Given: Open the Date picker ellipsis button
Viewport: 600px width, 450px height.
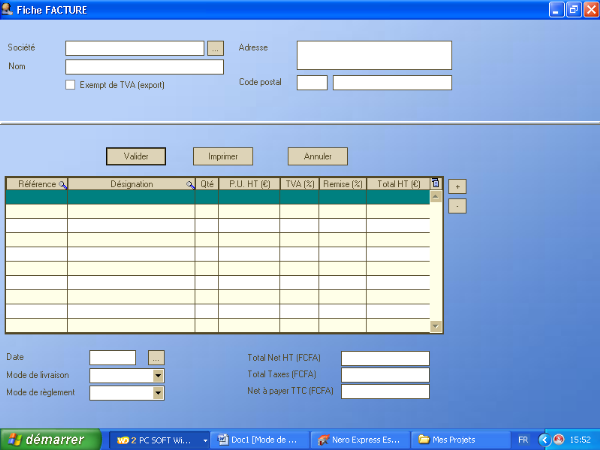Looking at the screenshot, I should [156, 357].
